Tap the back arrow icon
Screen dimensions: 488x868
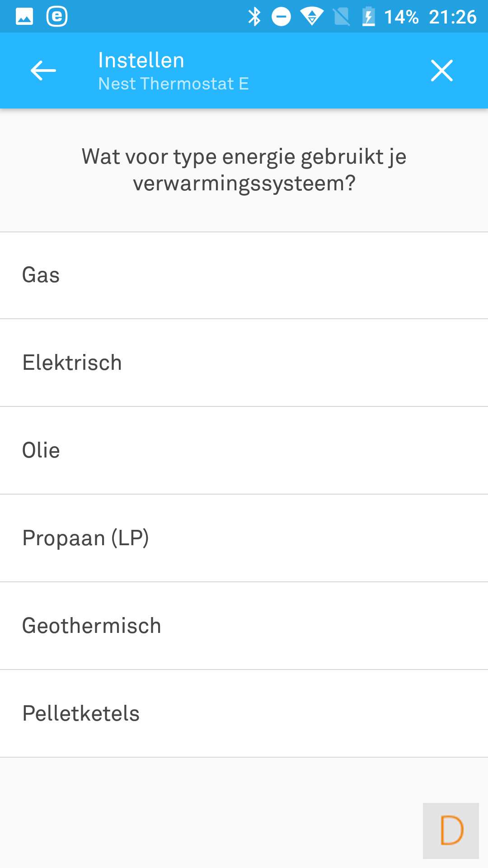tap(43, 71)
